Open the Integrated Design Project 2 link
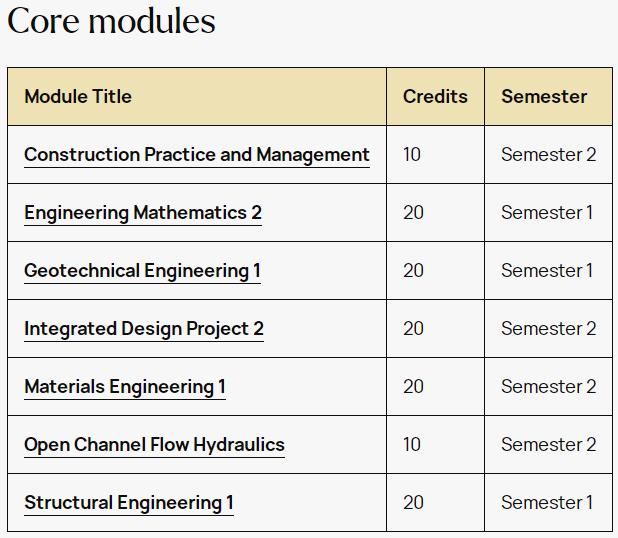The width and height of the screenshot is (618, 538). coord(144,329)
